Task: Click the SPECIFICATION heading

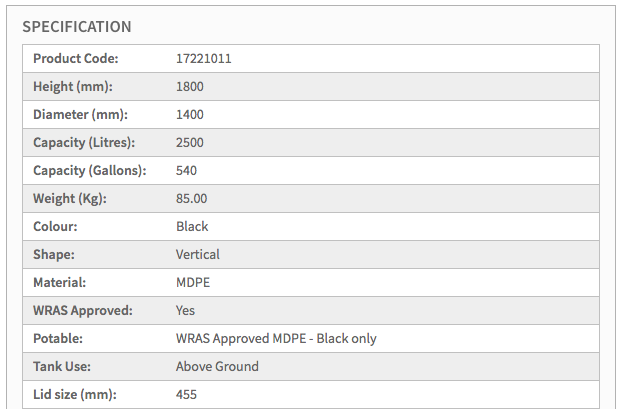Action: (x=77, y=26)
